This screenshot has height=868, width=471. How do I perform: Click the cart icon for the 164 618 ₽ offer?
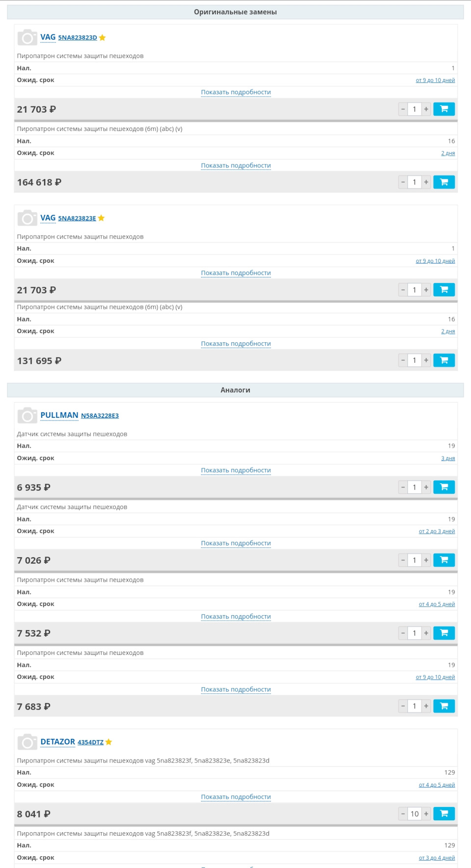444,182
